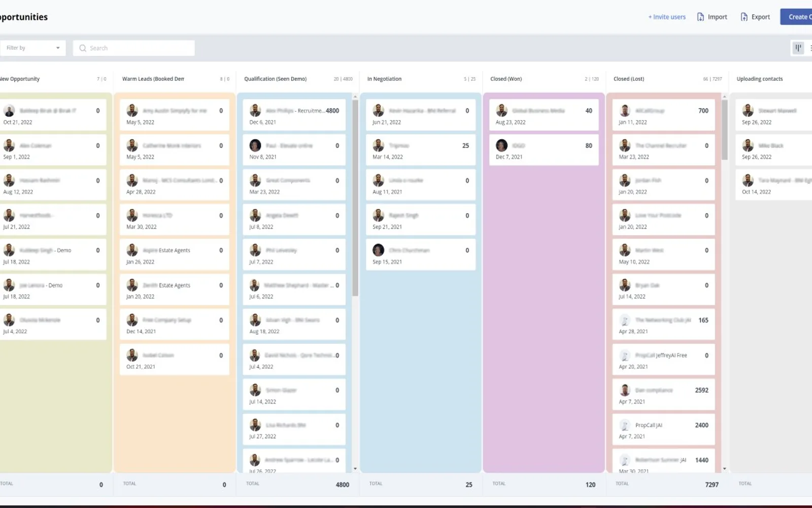
Task: Click avatar on Apr 28, 2021 Networking Club card
Action: click(625, 320)
